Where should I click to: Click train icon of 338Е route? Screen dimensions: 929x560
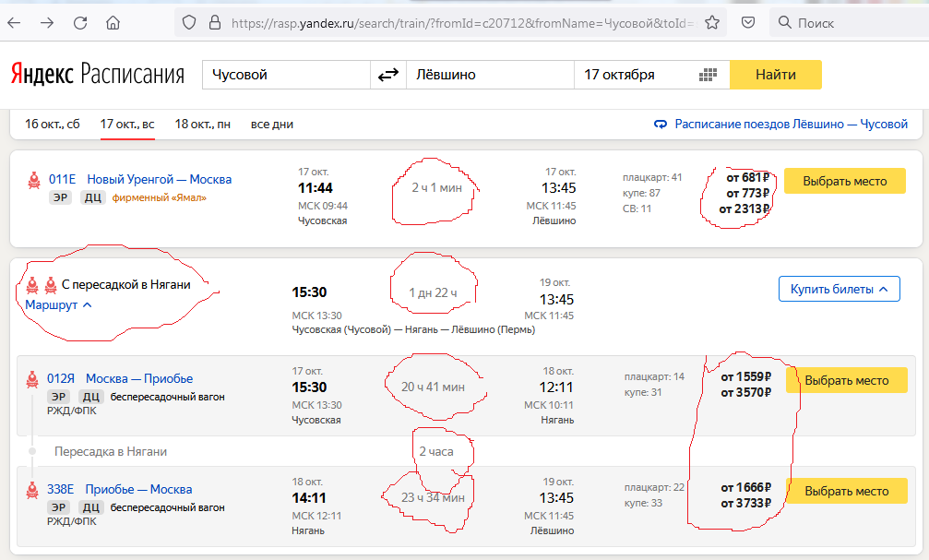(x=32, y=490)
